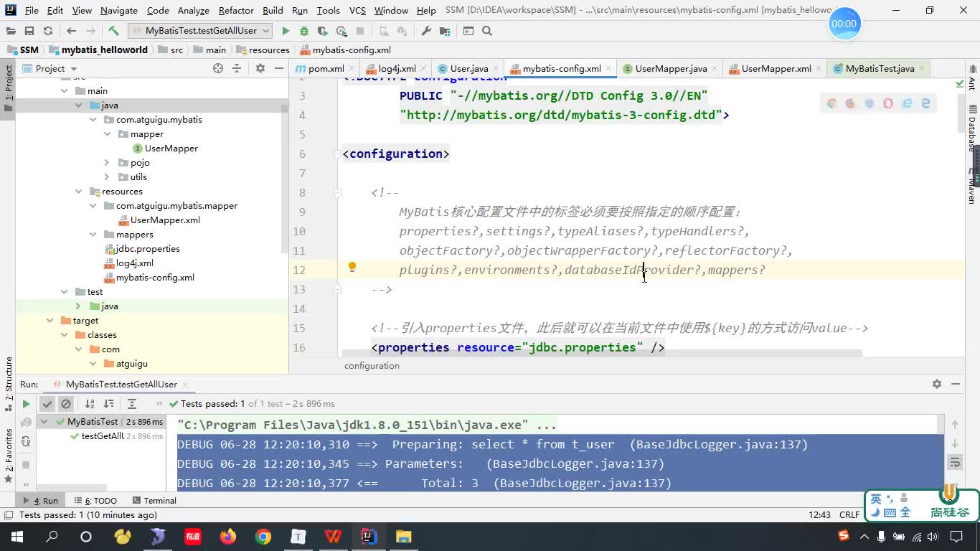Screen dimensions: 980x551
Task: Open Run panel gear settings
Action: pyautogui.click(x=936, y=384)
